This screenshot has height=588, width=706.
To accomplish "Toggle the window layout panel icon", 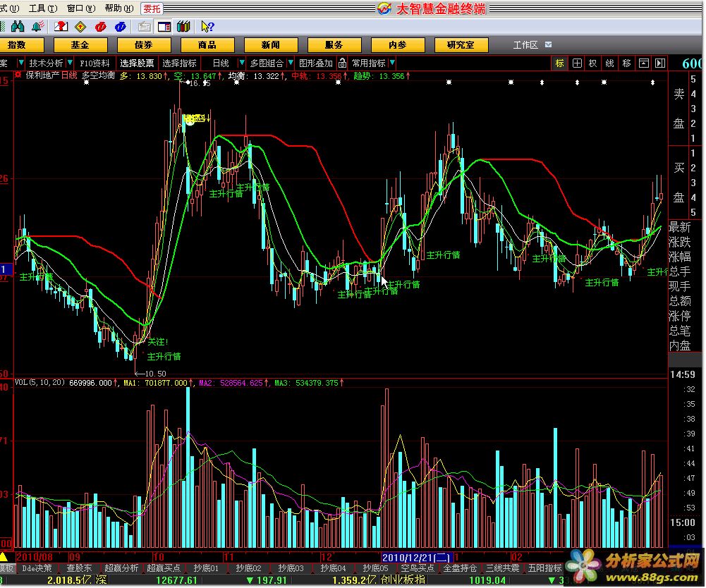I will coord(164,27).
